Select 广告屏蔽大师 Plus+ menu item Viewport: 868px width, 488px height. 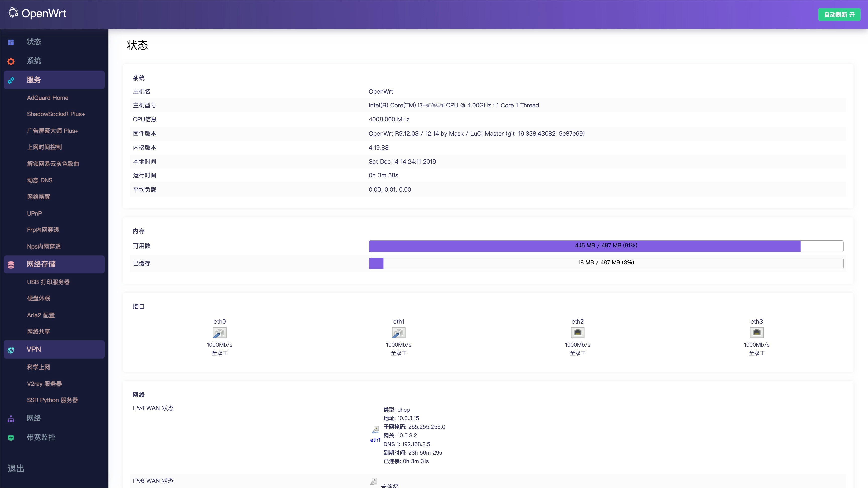coord(52,131)
